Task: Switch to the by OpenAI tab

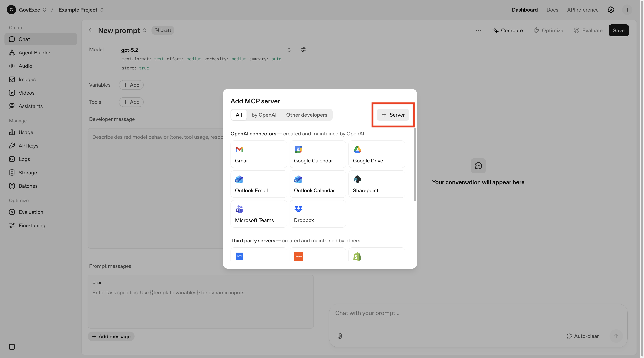Action: (x=264, y=115)
